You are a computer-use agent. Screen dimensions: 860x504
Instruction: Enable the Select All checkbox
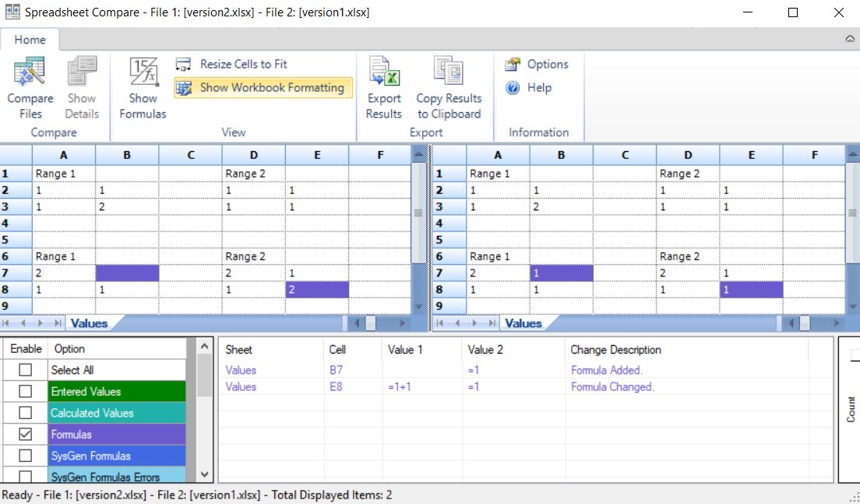26,370
